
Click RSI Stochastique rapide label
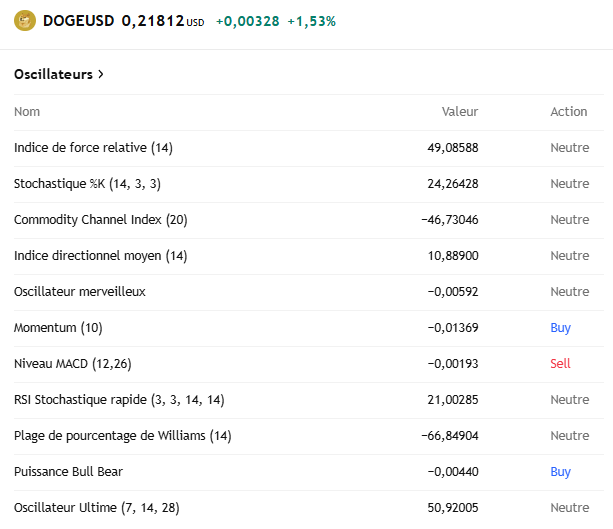118,400
